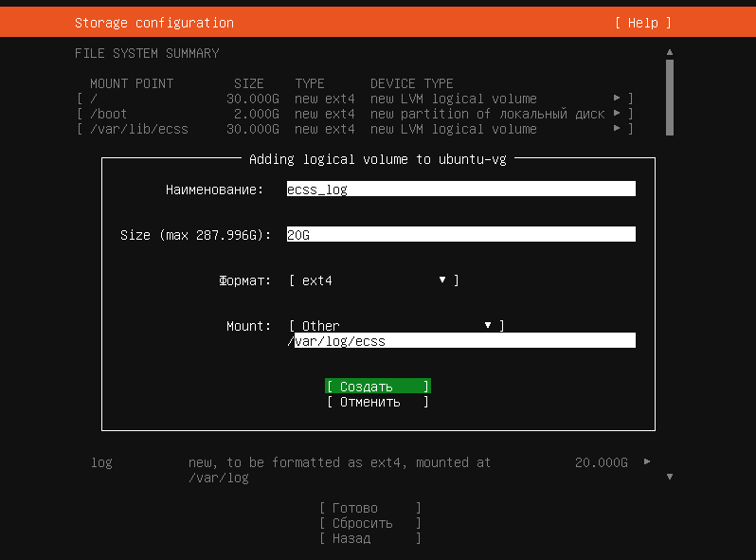Image resolution: width=756 pixels, height=560 pixels.
Task: Click the Создать button
Action: pyautogui.click(x=377, y=387)
